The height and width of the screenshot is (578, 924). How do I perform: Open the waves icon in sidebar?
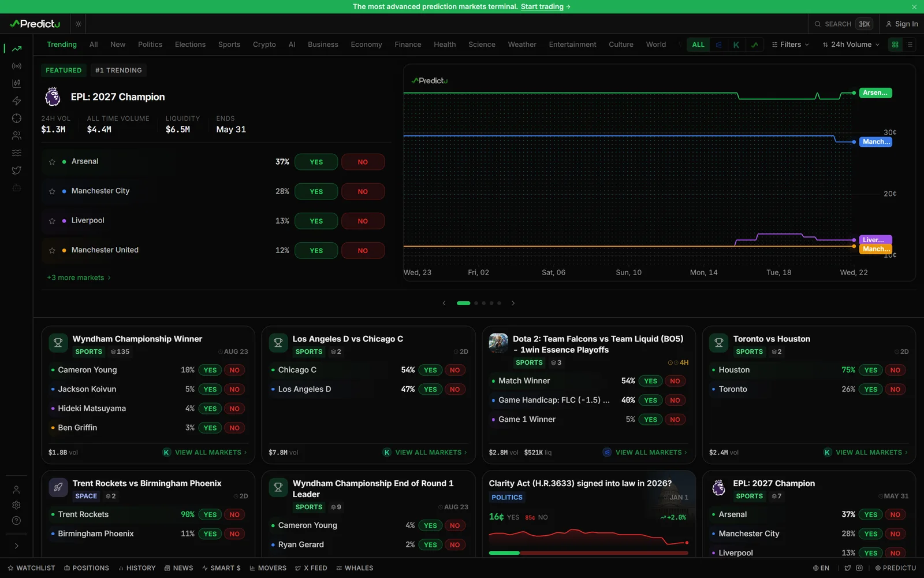[17, 153]
